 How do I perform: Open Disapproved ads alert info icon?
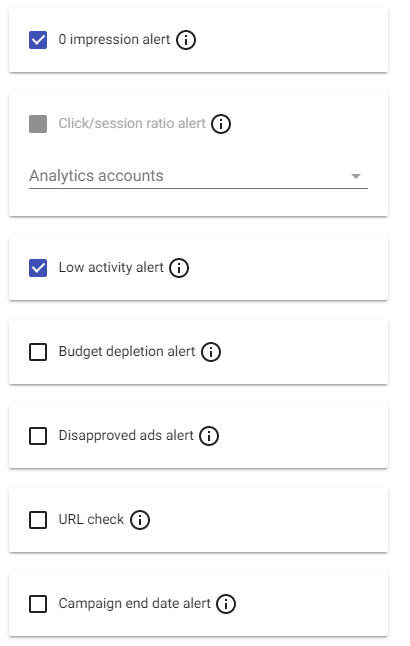209,436
